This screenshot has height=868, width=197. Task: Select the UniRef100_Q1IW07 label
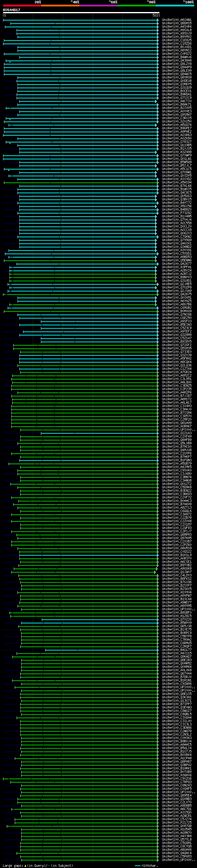coord(176,572)
